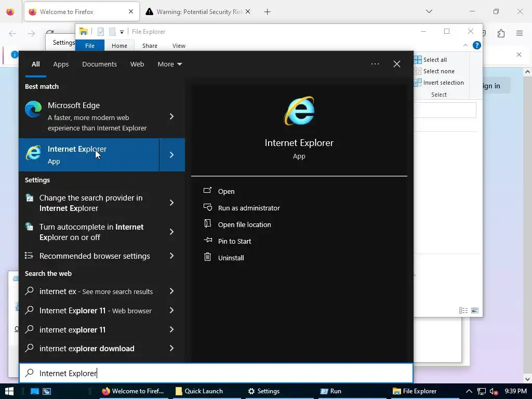Click the search options three-dots icon

[375, 64]
